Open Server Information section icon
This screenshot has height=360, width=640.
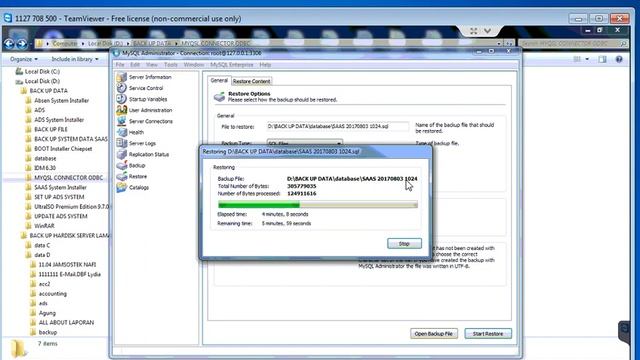pyautogui.click(x=122, y=77)
